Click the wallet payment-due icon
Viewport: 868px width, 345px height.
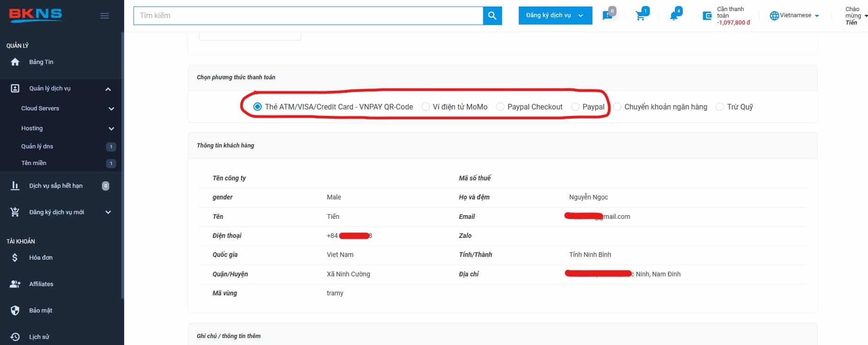point(707,16)
